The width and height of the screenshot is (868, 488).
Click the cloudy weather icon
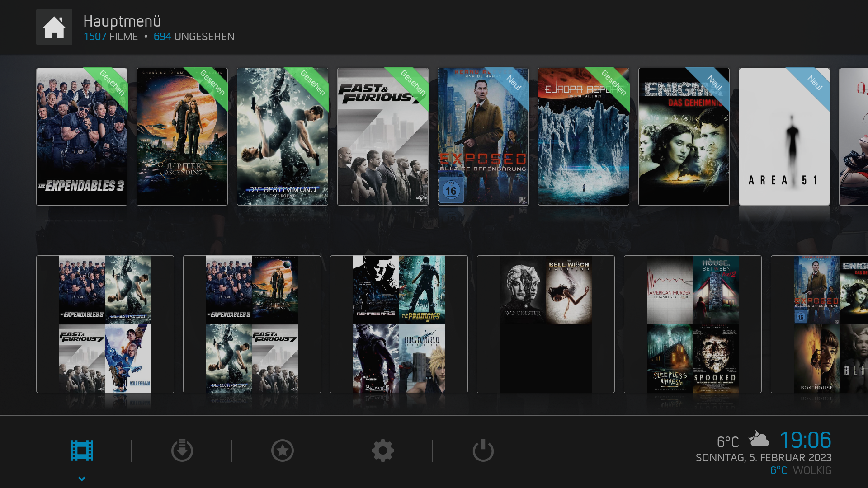pos(759,439)
